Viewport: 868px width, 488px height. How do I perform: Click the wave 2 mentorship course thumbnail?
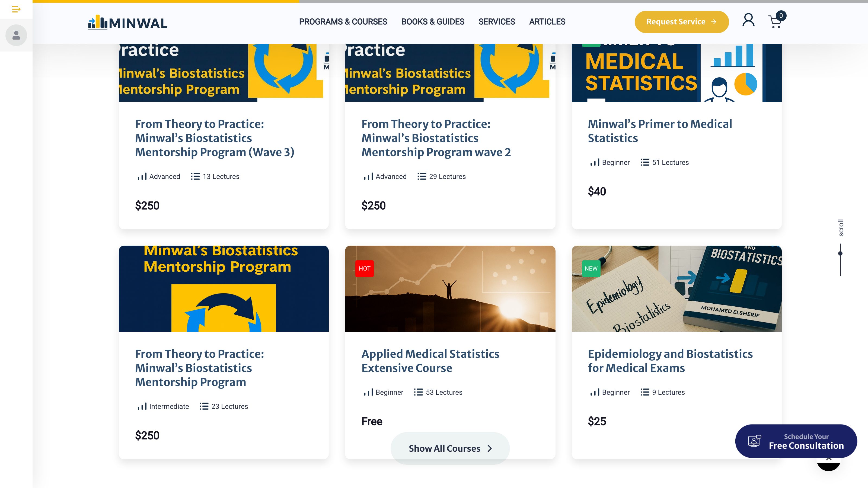[450, 73]
